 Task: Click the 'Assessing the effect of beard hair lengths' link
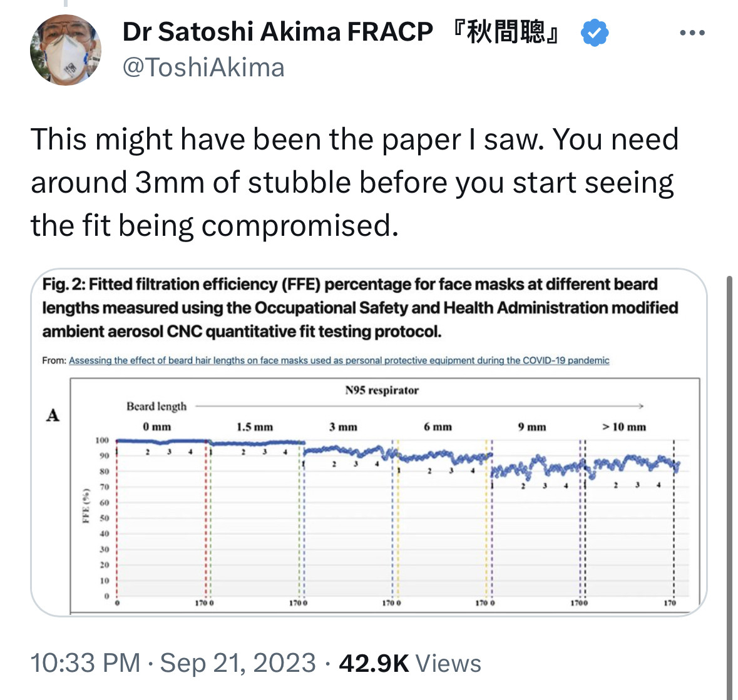pyautogui.click(x=339, y=360)
